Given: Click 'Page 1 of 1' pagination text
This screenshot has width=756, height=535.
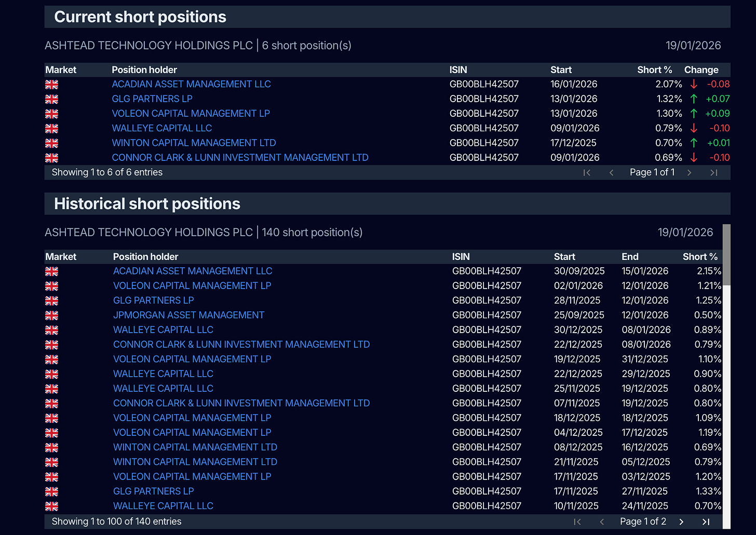Looking at the screenshot, I should (652, 172).
